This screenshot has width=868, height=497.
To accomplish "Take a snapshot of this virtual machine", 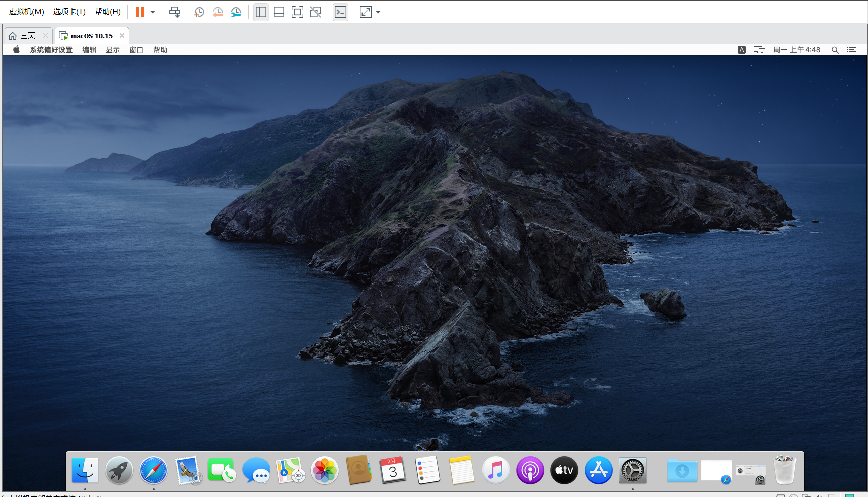I will click(199, 12).
